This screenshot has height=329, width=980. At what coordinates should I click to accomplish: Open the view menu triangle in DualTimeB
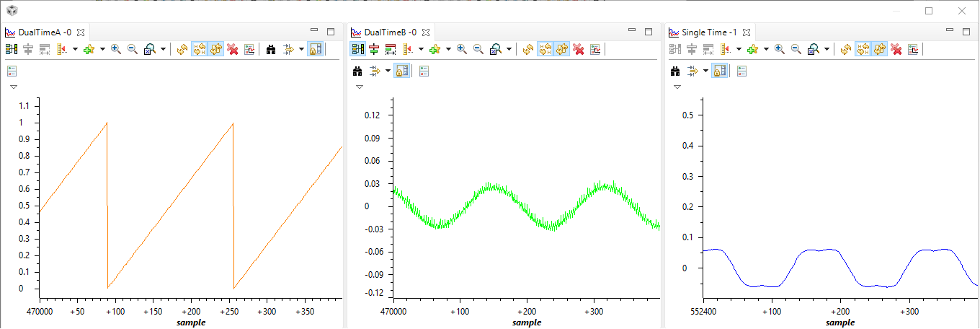(x=360, y=87)
